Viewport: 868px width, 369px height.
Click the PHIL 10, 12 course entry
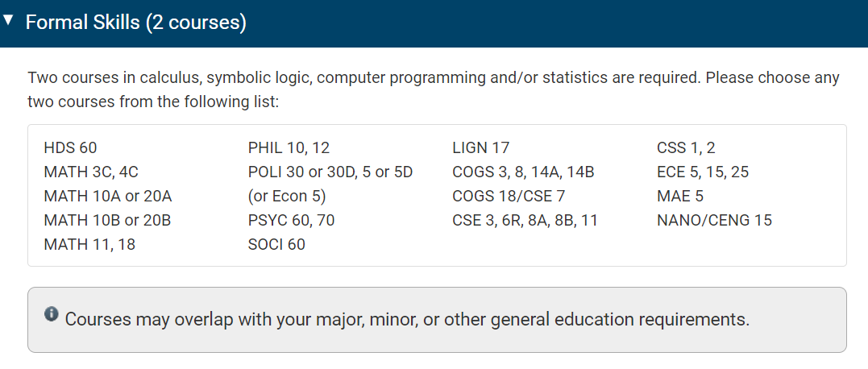(x=289, y=147)
